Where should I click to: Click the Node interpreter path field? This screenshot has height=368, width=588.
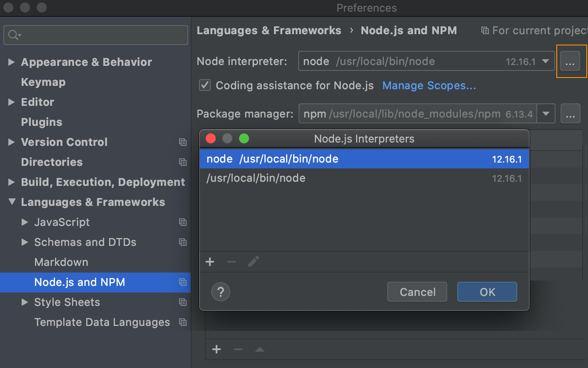[426, 61]
